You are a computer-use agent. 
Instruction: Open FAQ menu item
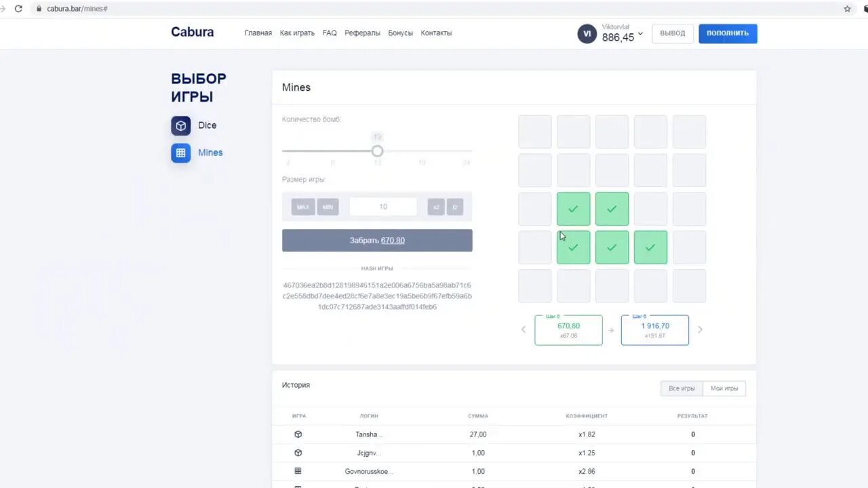[330, 33]
